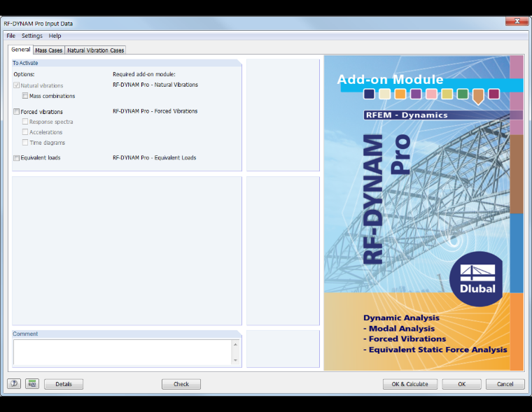Tick the Time diagrams checkbox
Screen dimensions: 532x412
tap(25, 143)
